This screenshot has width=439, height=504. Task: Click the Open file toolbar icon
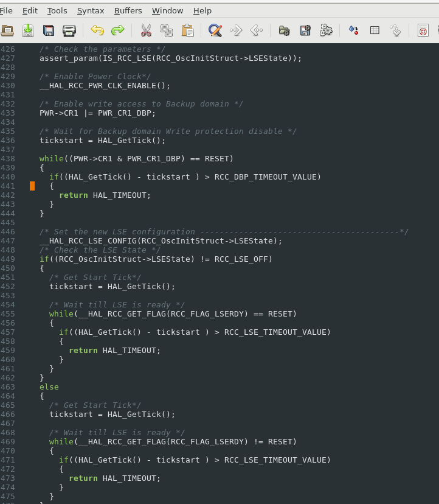(x=7, y=30)
